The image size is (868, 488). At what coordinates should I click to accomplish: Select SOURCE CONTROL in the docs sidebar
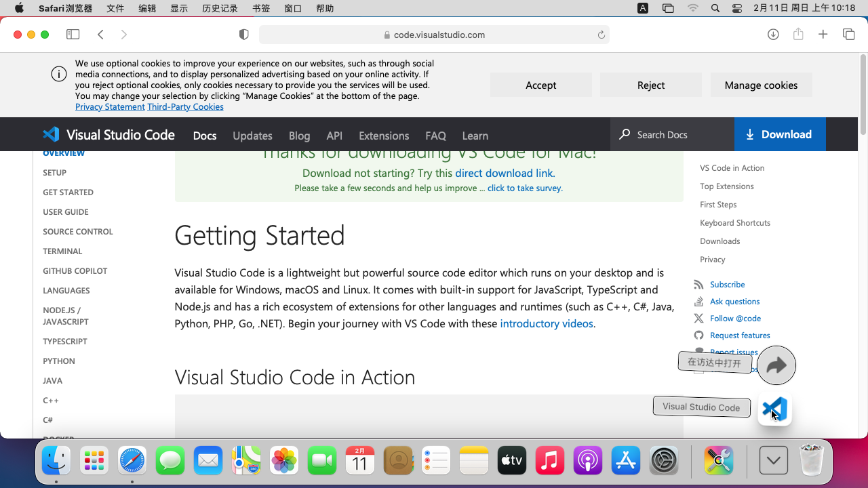[x=78, y=231]
